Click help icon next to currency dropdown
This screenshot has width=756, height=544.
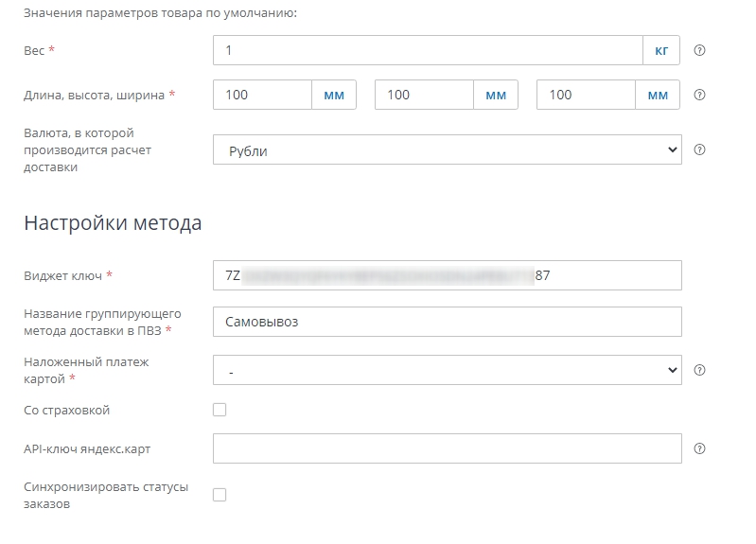coord(700,149)
